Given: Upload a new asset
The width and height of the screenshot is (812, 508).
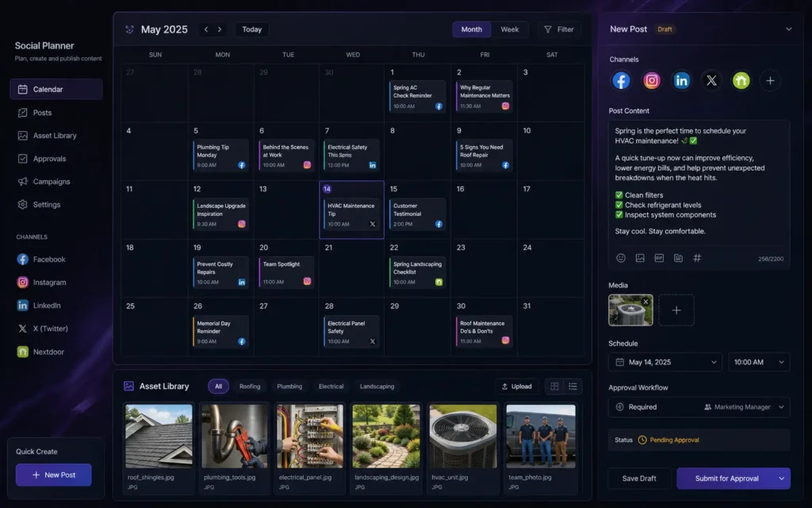Looking at the screenshot, I should click(517, 387).
